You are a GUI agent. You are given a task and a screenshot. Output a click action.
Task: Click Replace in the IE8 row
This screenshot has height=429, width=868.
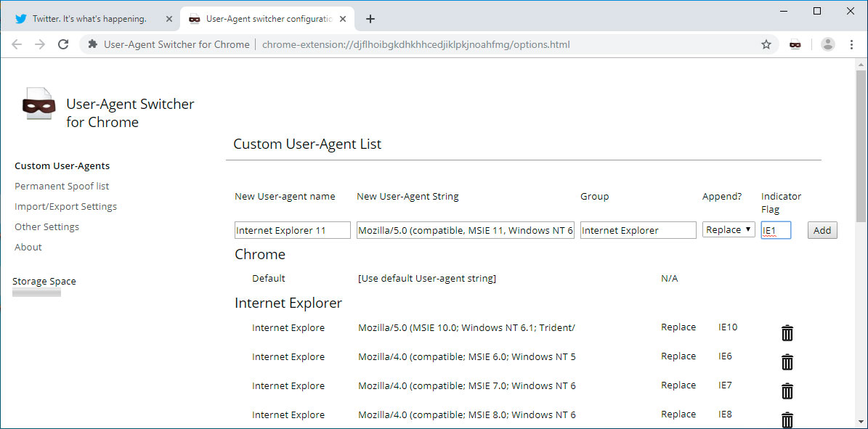678,414
